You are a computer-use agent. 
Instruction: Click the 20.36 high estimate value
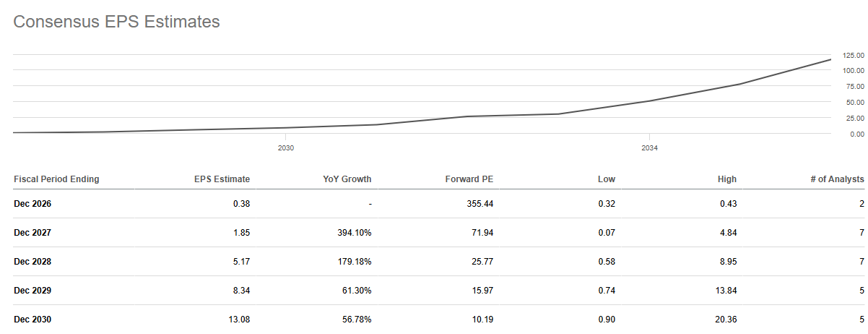click(726, 320)
